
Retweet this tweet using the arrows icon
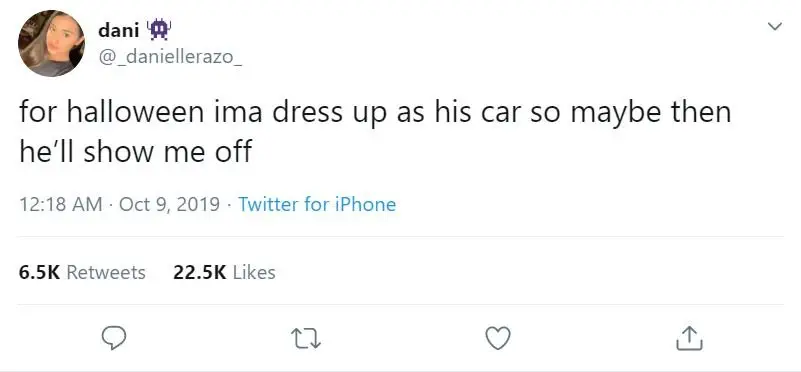[x=306, y=339]
